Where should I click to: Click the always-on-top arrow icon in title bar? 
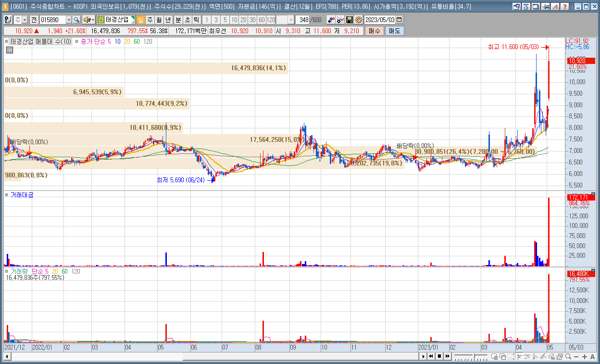[x=526, y=6]
